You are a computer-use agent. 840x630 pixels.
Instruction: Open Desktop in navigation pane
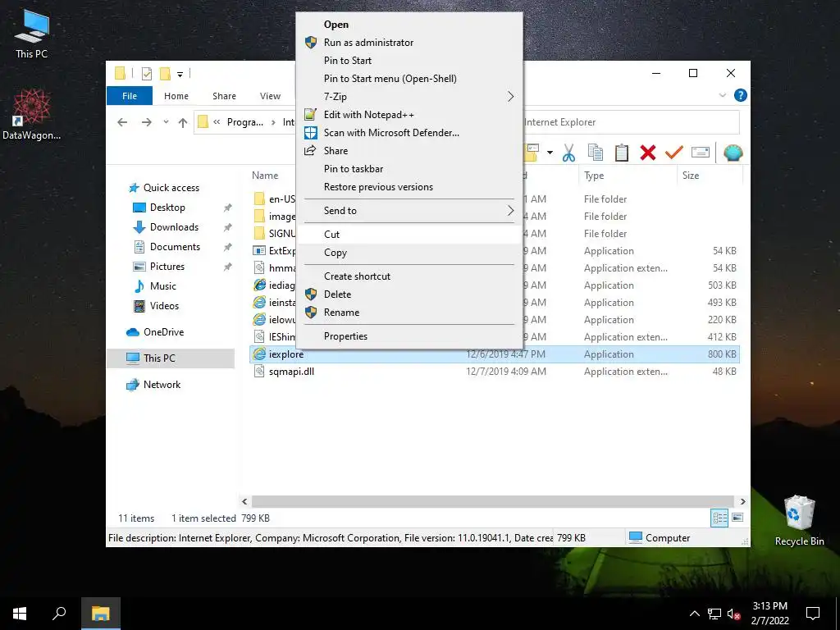tap(167, 208)
